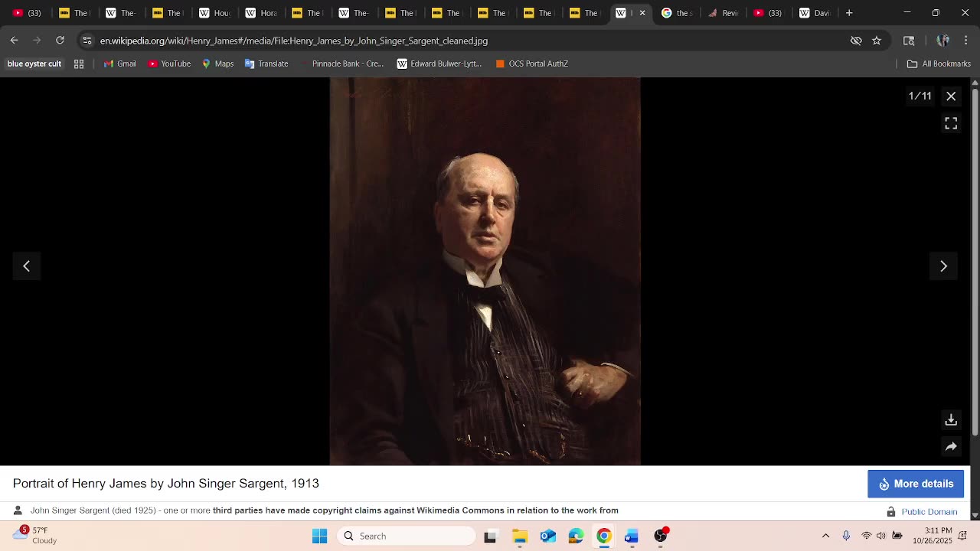Navigate back in the browser
Screen dimensions: 980x551
(14, 41)
